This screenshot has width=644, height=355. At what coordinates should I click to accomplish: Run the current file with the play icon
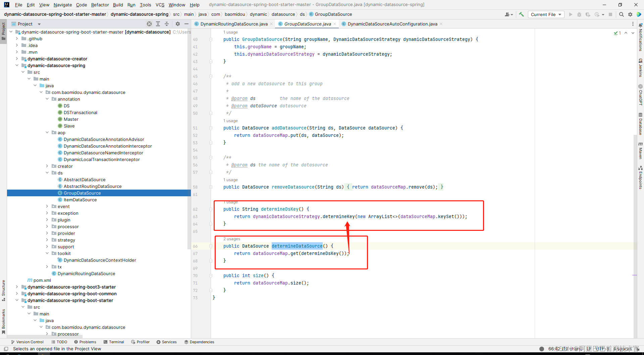[571, 14]
